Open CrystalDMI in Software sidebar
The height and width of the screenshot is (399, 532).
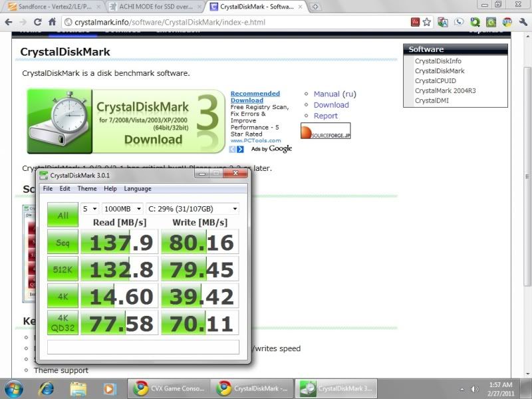[x=432, y=100]
